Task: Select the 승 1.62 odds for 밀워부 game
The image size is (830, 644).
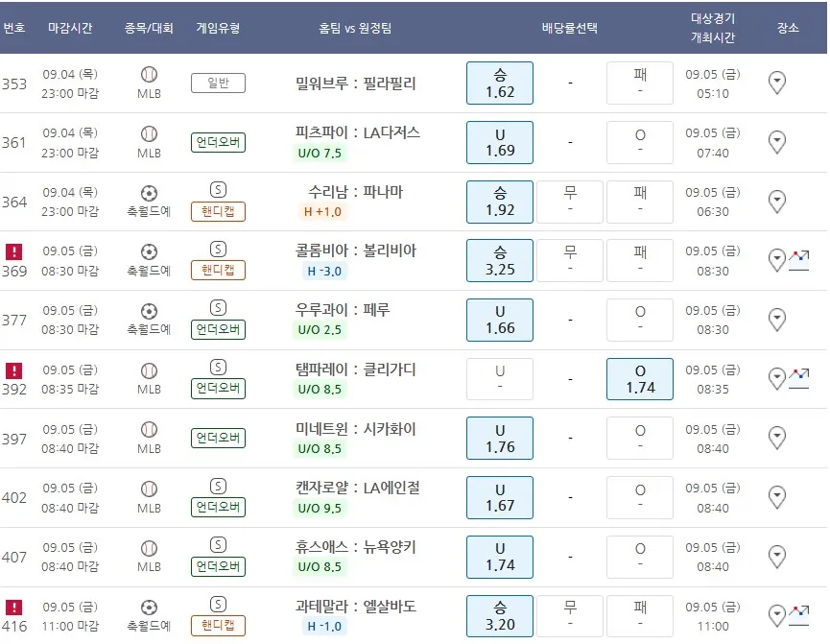Action: tap(500, 83)
